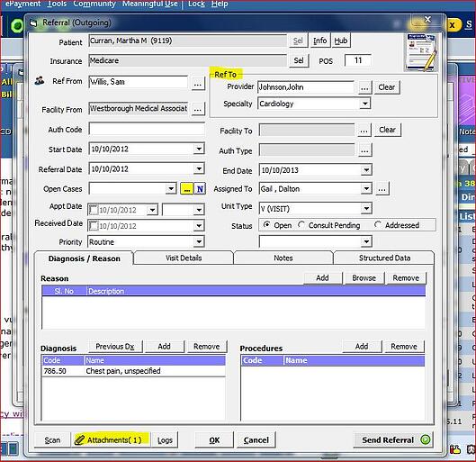476x462 pixels.
Task: Select the Addressed status radio button
Action: [378, 225]
